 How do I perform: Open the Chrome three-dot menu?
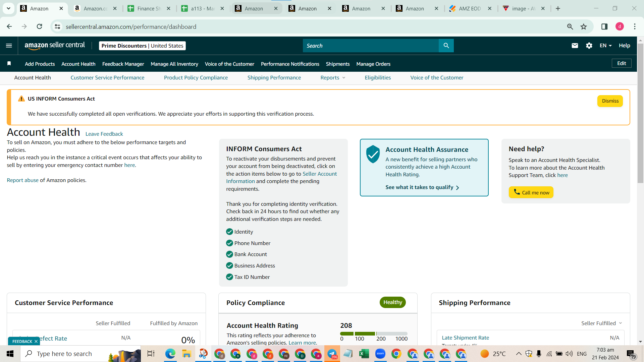tap(635, 26)
